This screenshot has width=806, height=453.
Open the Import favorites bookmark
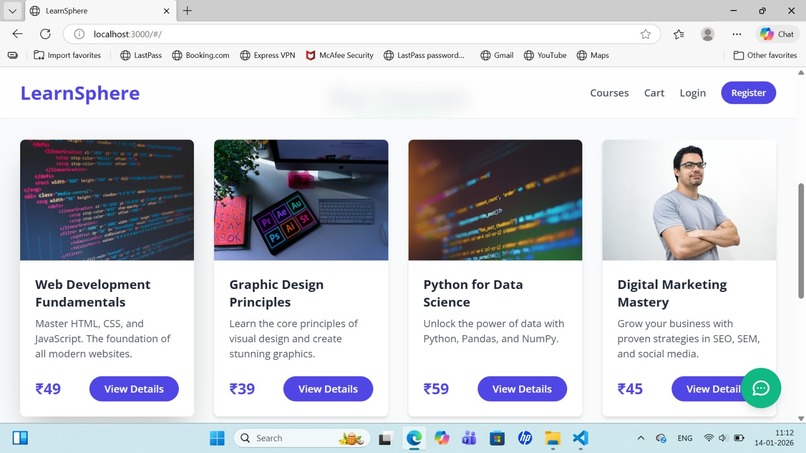point(67,55)
